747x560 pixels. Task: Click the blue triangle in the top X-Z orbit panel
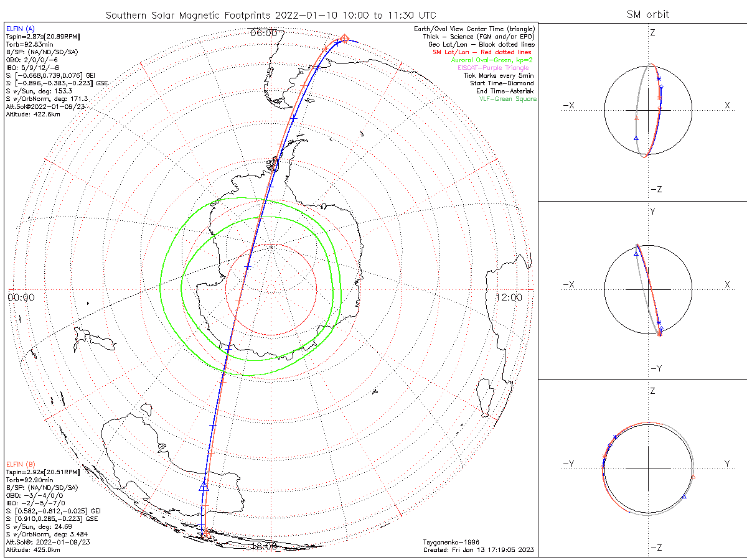click(636, 138)
